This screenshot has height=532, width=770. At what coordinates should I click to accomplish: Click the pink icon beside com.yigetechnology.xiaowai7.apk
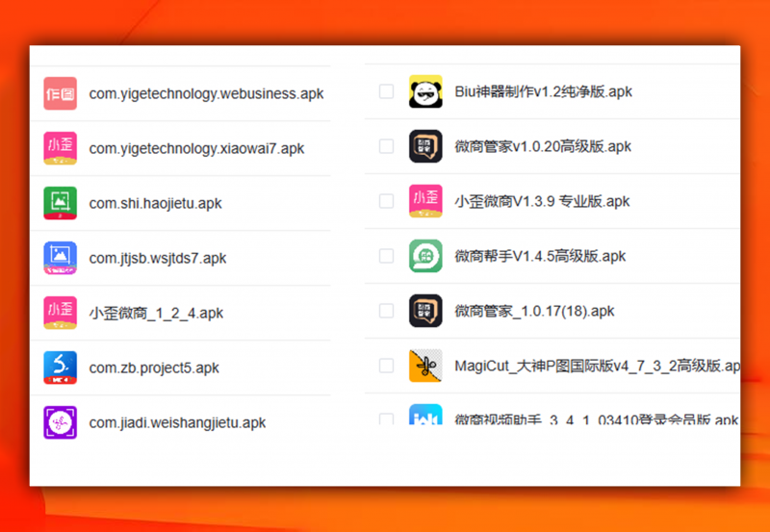point(60,148)
